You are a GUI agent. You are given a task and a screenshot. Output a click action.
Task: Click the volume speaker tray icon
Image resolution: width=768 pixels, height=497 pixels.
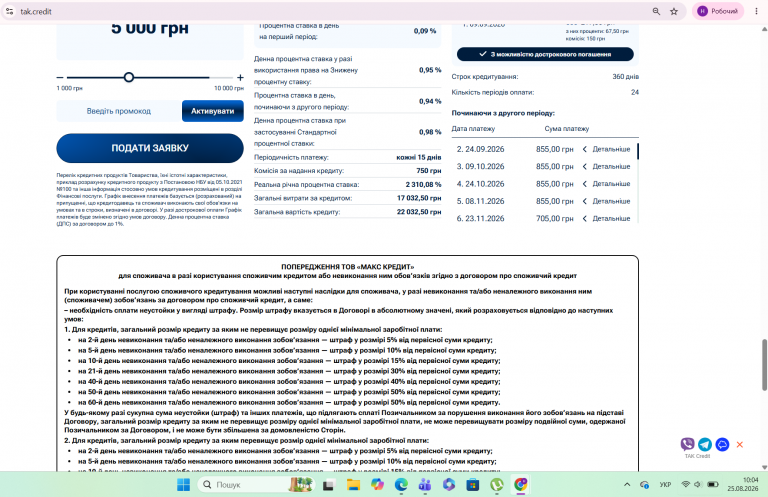(x=698, y=485)
